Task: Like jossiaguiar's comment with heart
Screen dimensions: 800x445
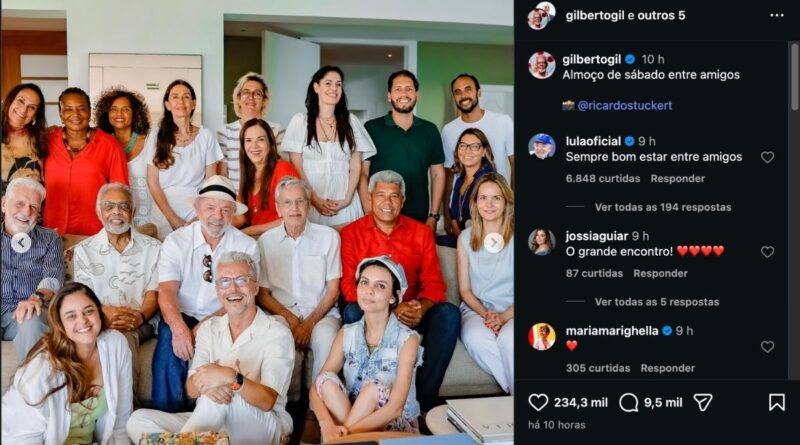Action: tap(767, 252)
